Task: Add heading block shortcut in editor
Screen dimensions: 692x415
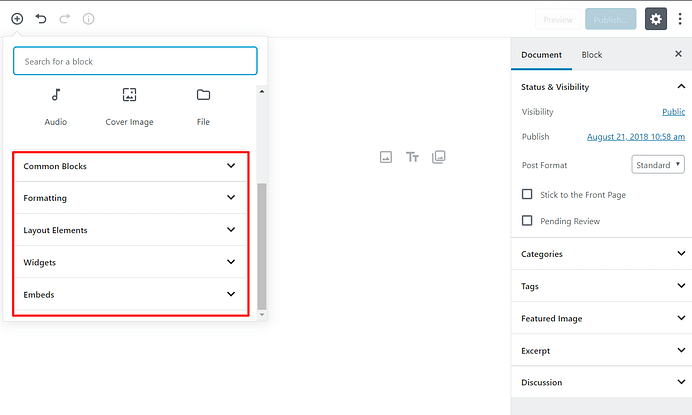Action: (x=412, y=157)
